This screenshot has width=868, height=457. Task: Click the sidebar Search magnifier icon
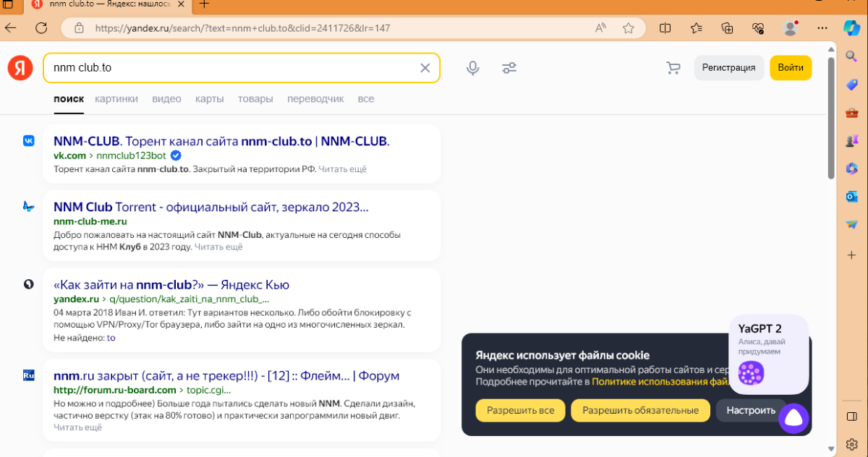(x=851, y=56)
